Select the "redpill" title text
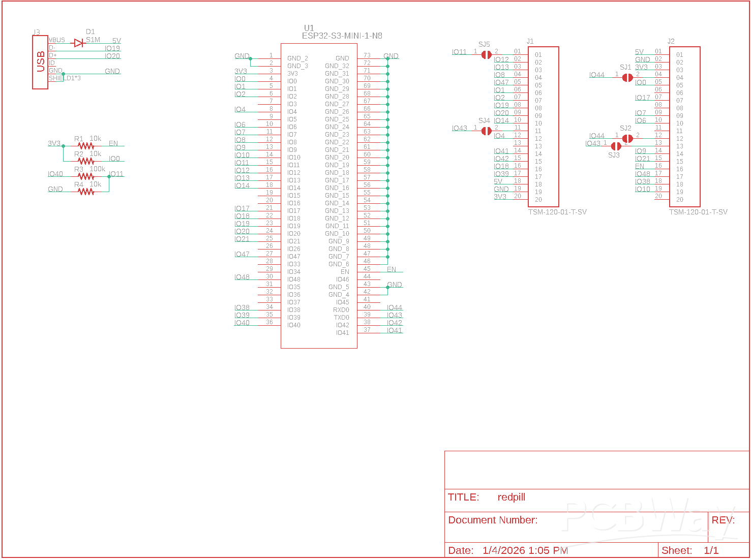Image resolution: width=751 pixels, height=560 pixels. pos(511,497)
